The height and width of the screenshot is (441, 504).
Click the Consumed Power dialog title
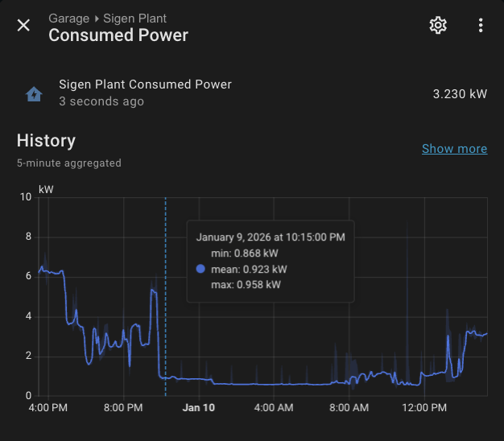[118, 35]
